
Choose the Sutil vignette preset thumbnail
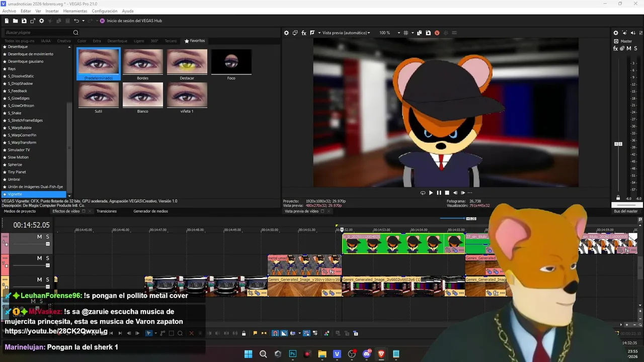click(99, 95)
